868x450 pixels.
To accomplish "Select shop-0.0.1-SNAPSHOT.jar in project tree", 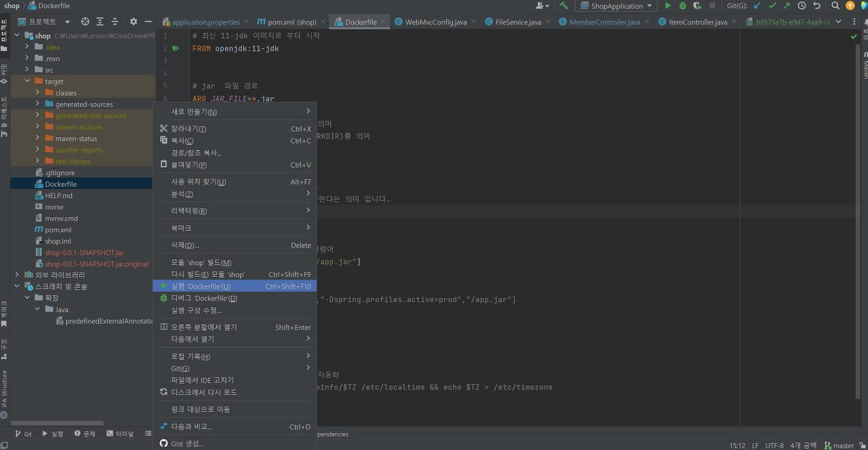I will pos(84,252).
